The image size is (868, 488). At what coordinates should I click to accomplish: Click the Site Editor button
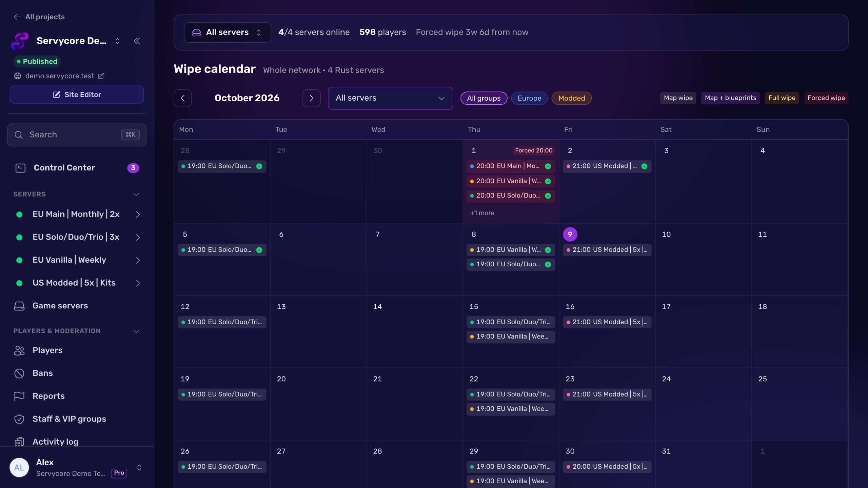click(x=77, y=95)
